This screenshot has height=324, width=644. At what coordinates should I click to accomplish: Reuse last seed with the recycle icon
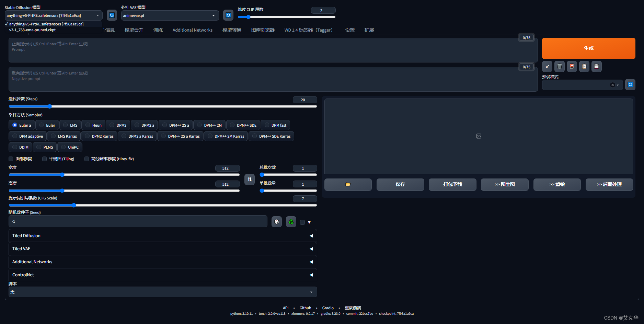point(291,222)
